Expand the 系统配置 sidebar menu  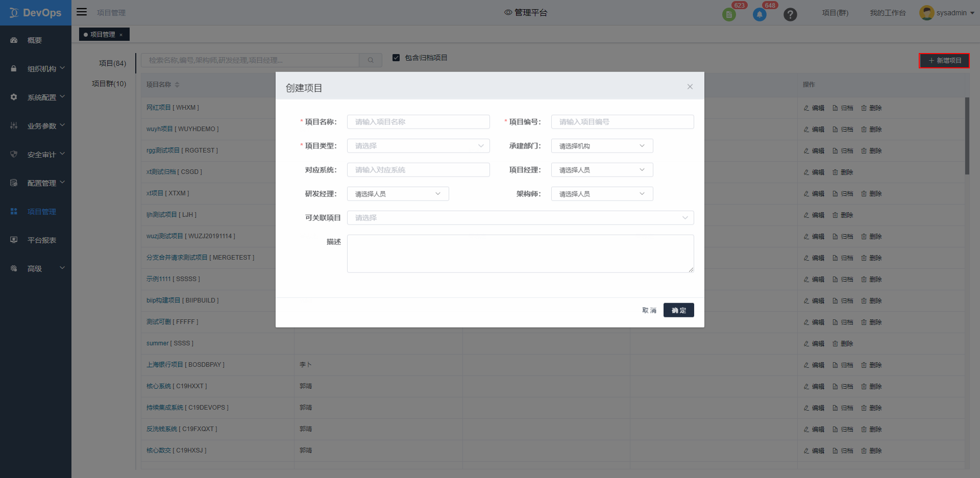(36, 97)
